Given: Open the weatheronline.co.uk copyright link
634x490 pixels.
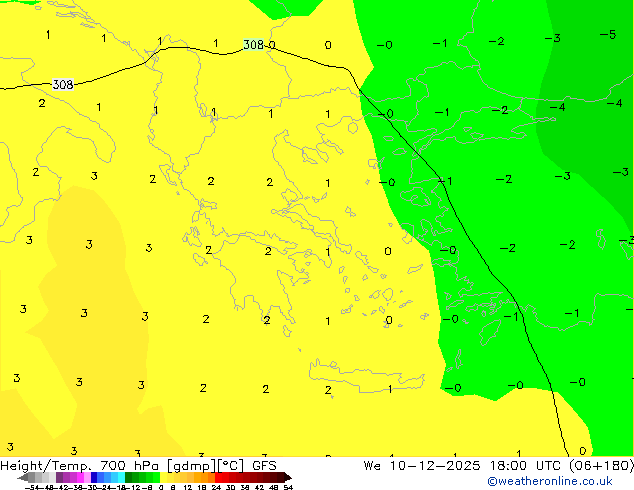Looking at the screenshot, I should pyautogui.click(x=550, y=481).
